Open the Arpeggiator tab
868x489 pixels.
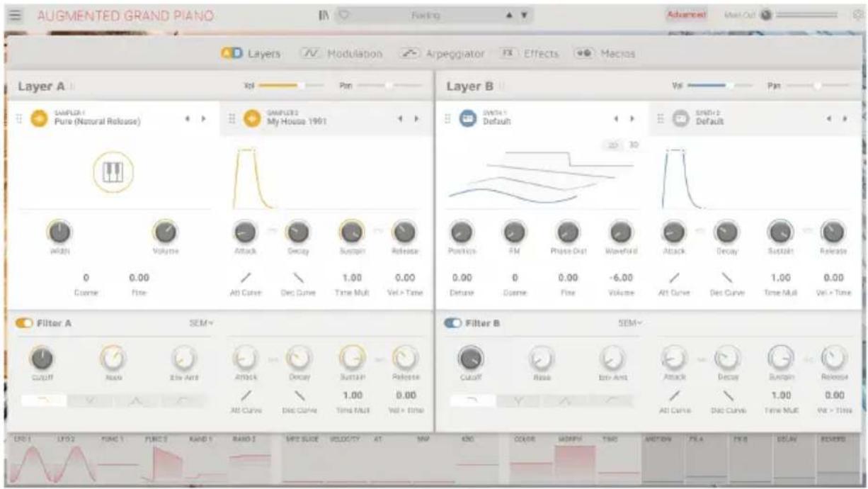(442, 53)
